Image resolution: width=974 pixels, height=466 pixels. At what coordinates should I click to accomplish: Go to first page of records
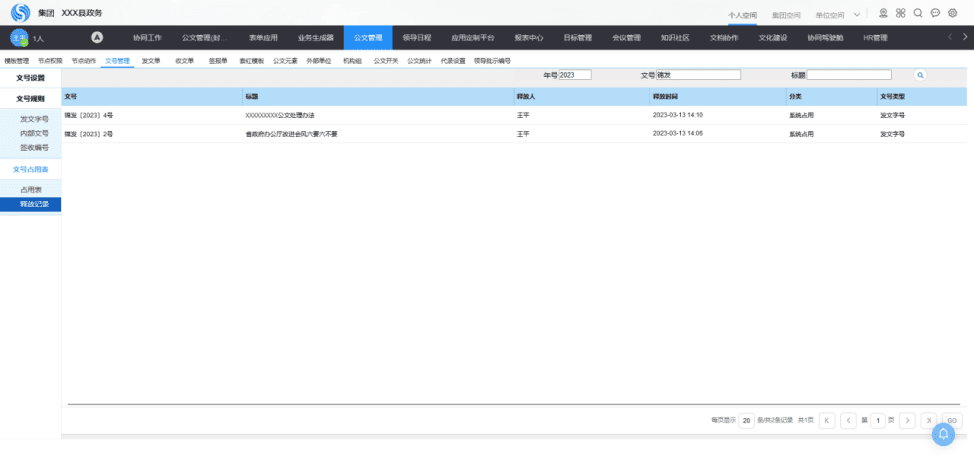[x=827, y=421]
